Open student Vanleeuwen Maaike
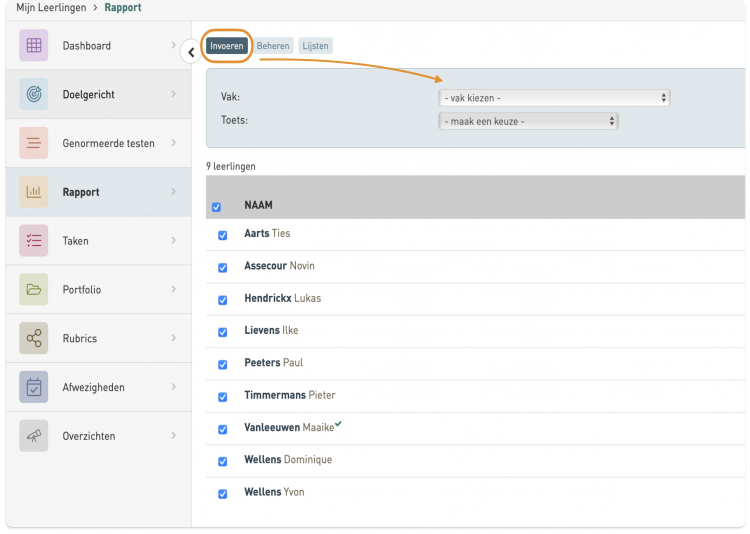 [x=289, y=427]
